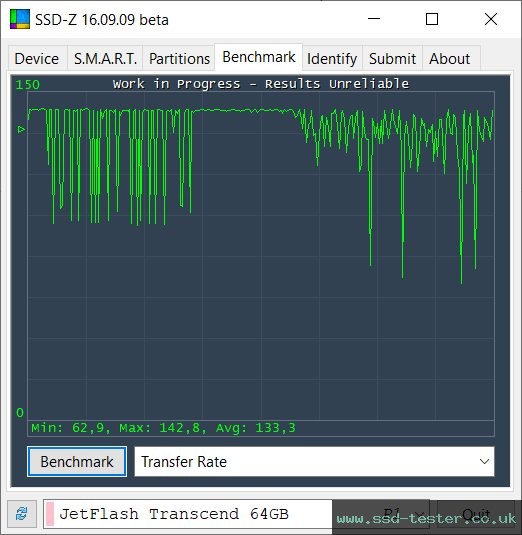Click the green triangle marker on graph axis
Screen dimensions: 522x535
click(21, 129)
